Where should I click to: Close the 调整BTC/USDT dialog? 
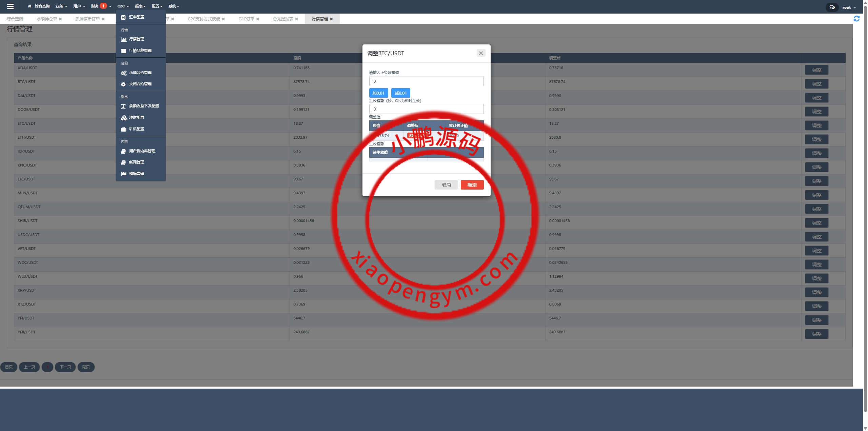tap(480, 53)
